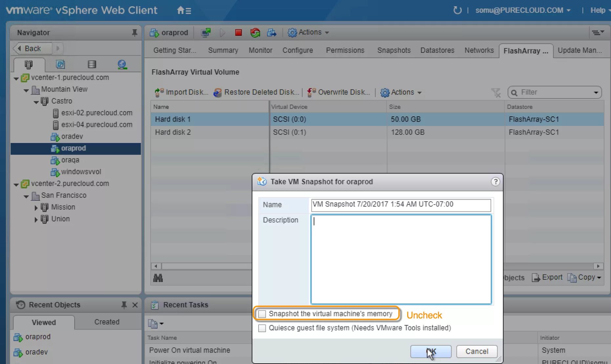Click the Restart guest icon
Screen dimensions: 611x364
point(255,32)
